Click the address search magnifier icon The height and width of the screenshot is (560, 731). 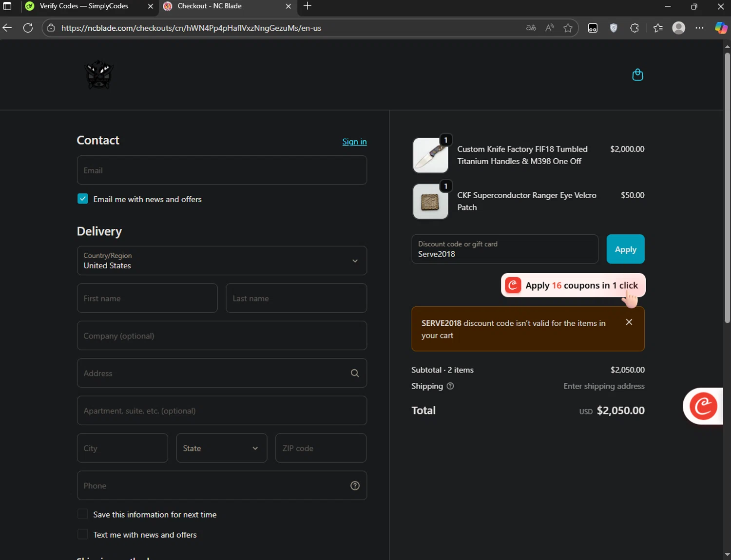(x=355, y=373)
